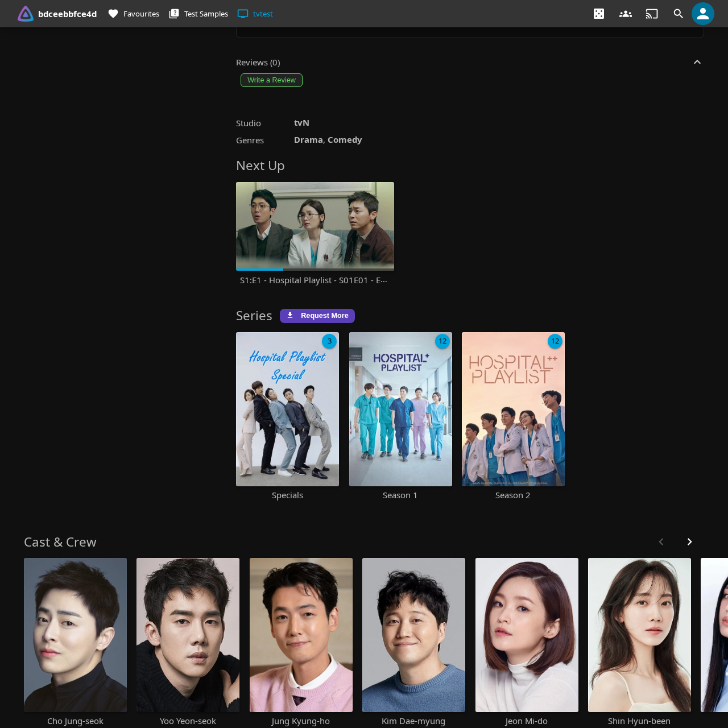Open the Season 2 poster
Image resolution: width=728 pixels, height=728 pixels.
513,409
